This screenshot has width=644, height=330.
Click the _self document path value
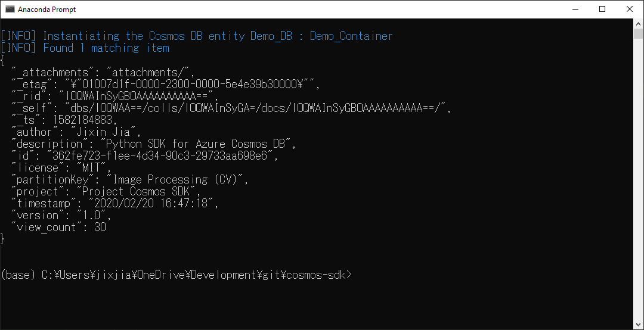[x=255, y=108]
